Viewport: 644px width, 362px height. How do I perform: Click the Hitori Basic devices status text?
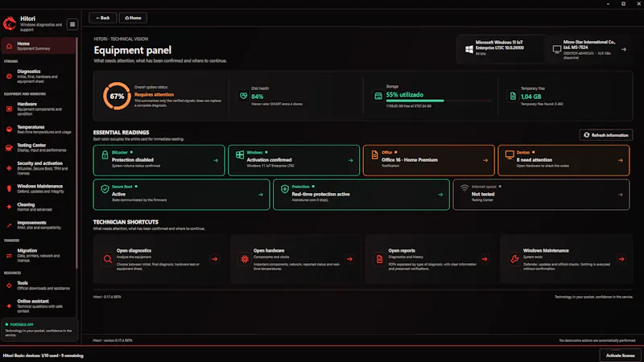pos(43,356)
